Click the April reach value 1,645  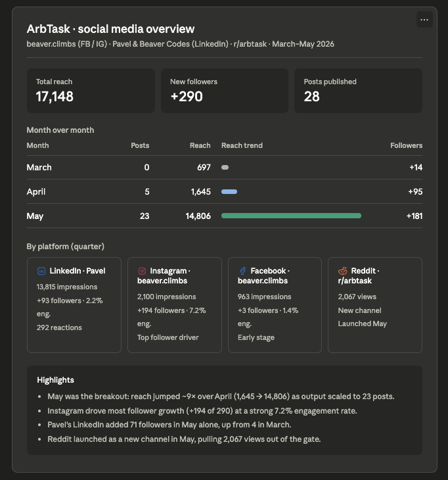(200, 191)
